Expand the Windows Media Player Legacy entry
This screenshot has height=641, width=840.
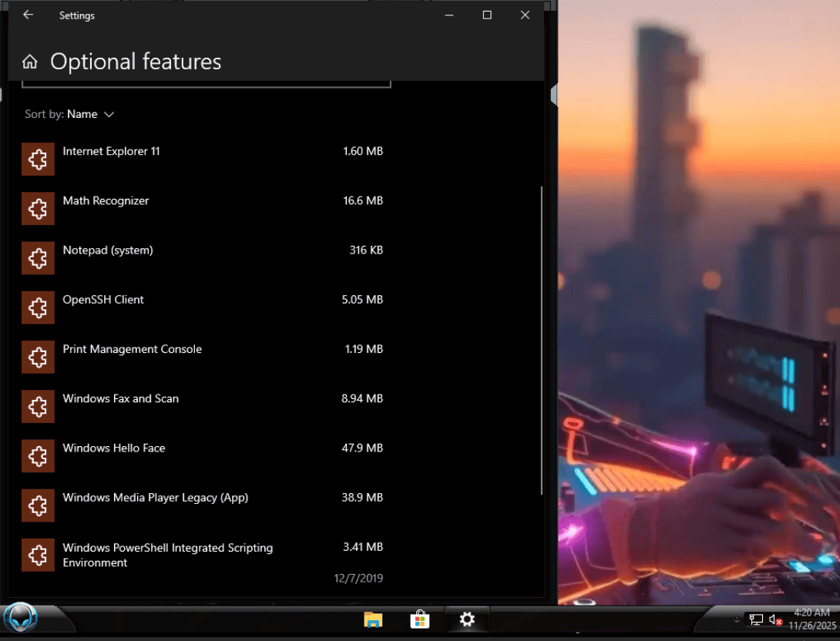click(x=155, y=498)
